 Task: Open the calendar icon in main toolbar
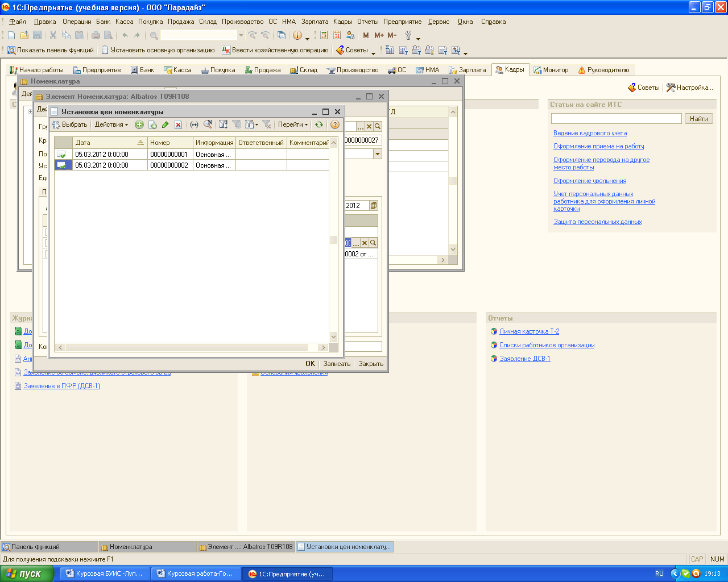point(337,35)
